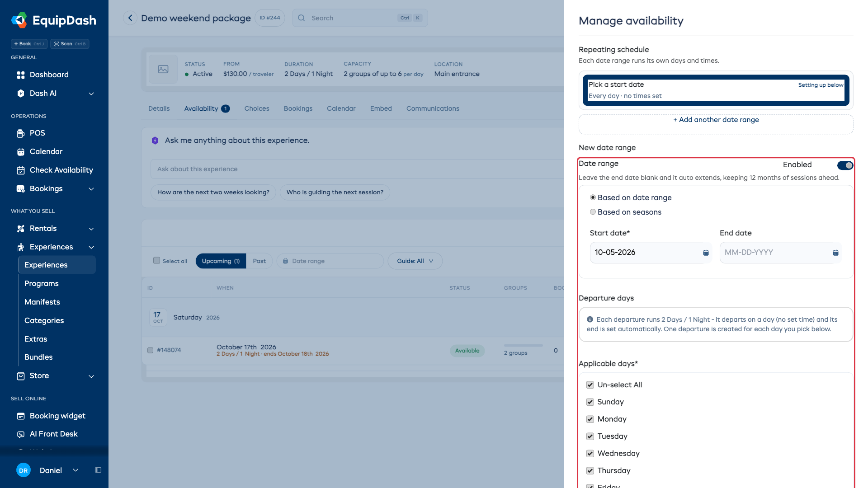The image size is (868, 488).
Task: Click the experience image placeholder thumbnail
Action: coord(163,69)
